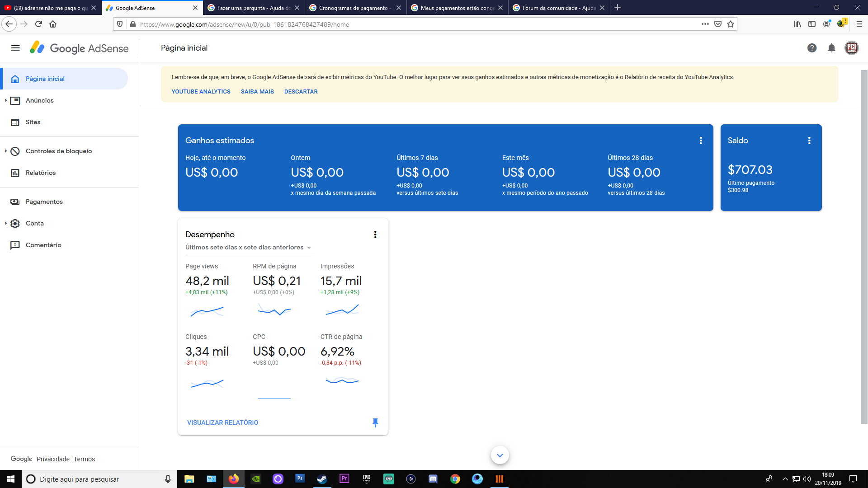Screen dimensions: 868x488
Task: Dismiss the banner with DESCARTAR
Action: (x=301, y=92)
